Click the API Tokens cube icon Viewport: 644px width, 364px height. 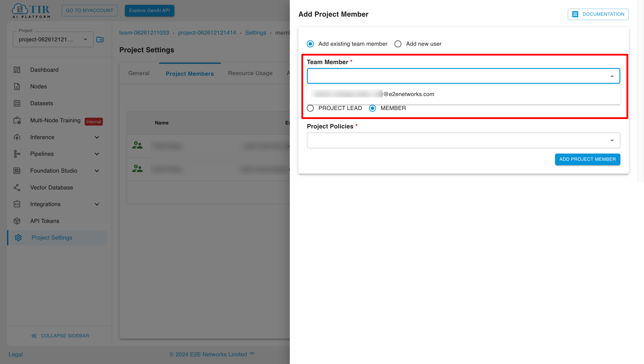pos(17,221)
